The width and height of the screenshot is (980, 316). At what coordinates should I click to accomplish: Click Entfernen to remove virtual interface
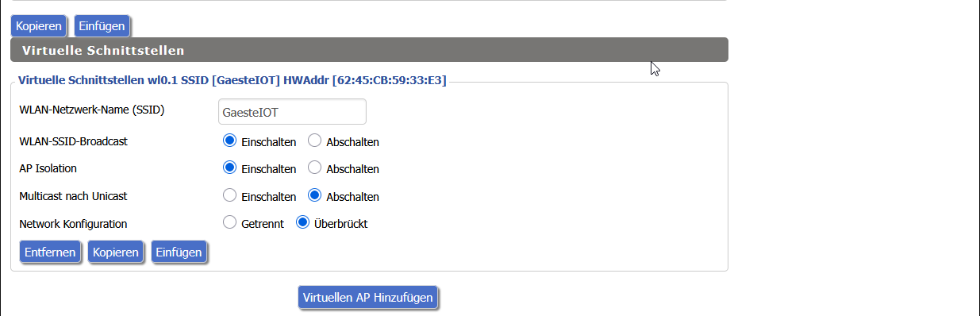click(x=51, y=252)
